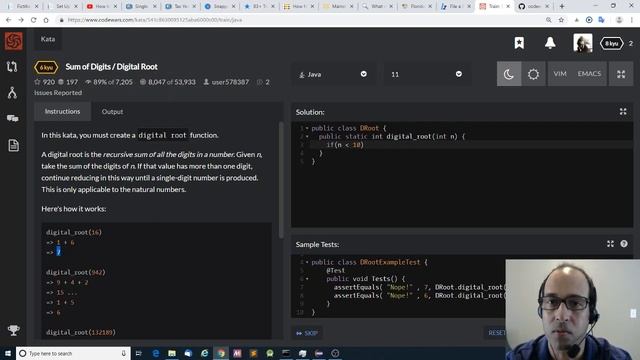This screenshot has width=640, height=360.
Task: Click the digital_root(942) example text
Action: coord(76,272)
